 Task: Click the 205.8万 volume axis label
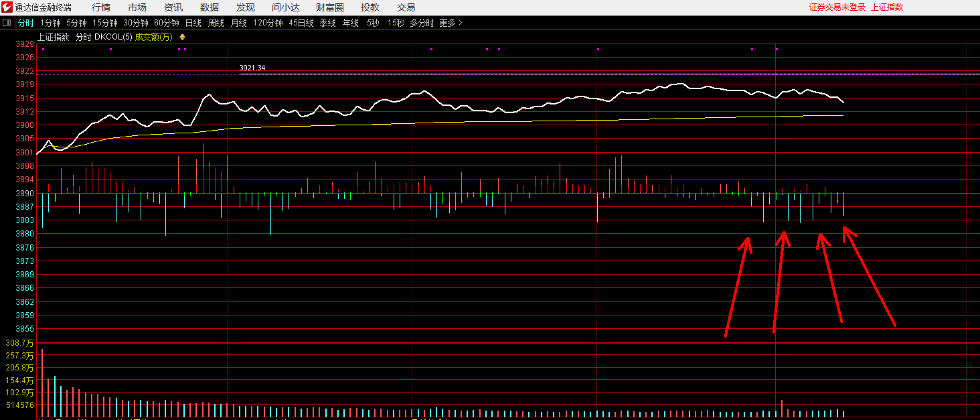click(x=19, y=368)
